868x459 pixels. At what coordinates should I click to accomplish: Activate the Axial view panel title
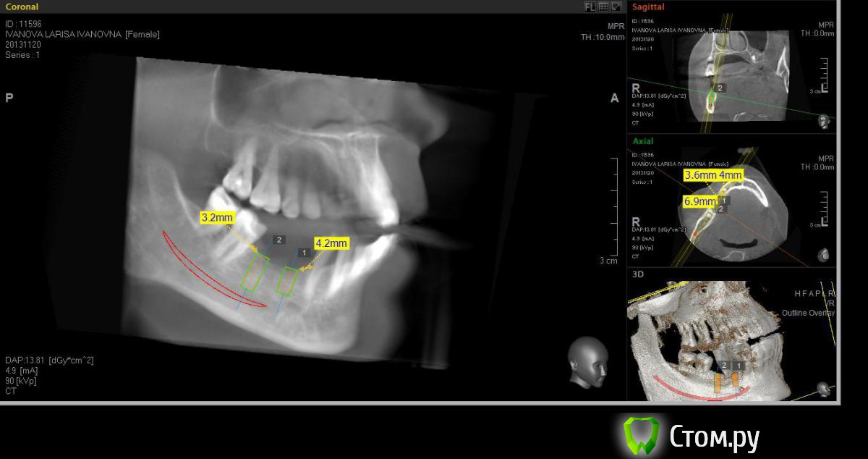tap(642, 141)
